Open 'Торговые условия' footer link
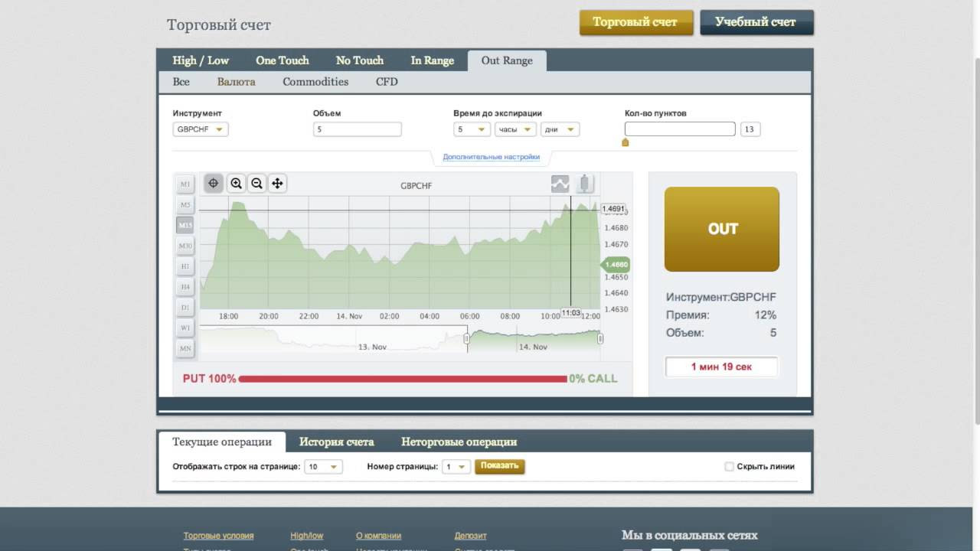 [x=218, y=536]
